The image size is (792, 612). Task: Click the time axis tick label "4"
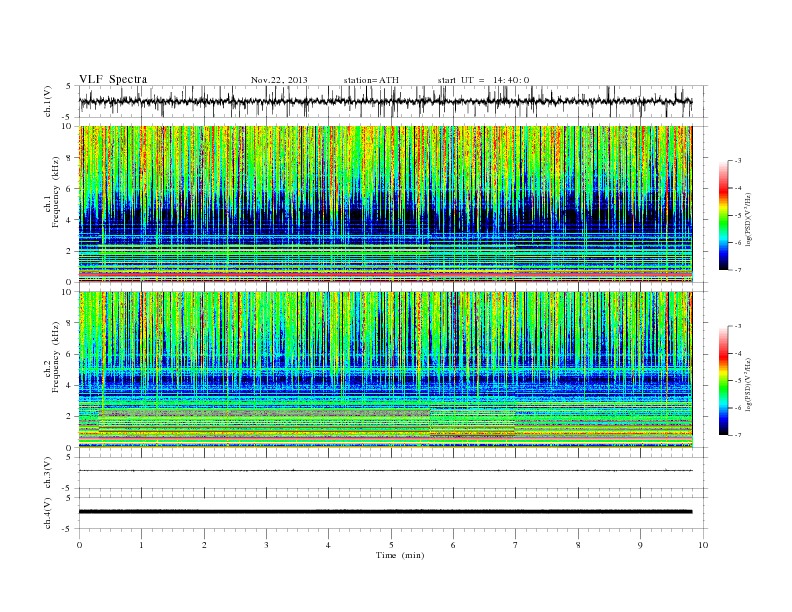click(329, 545)
